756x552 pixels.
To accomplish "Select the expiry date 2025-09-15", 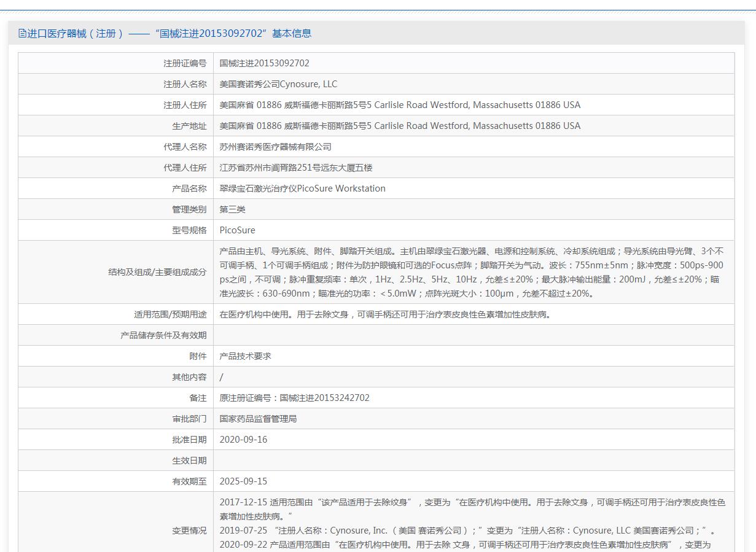I will pos(243,481).
